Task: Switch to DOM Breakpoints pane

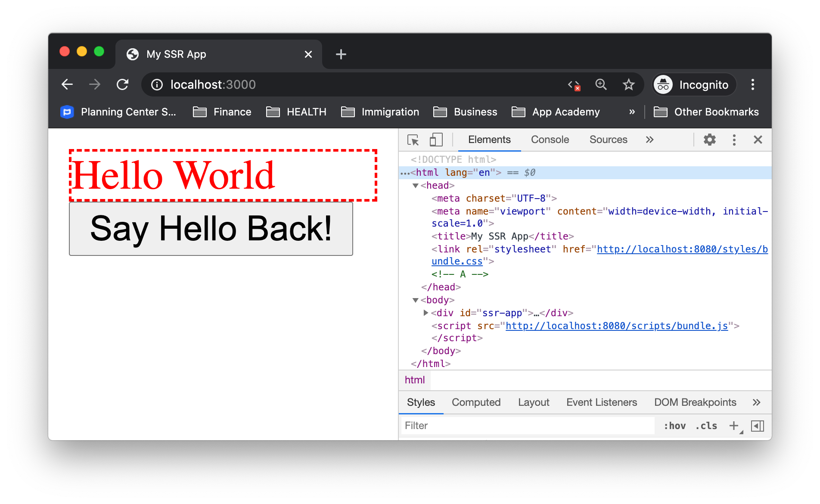Action: point(695,402)
